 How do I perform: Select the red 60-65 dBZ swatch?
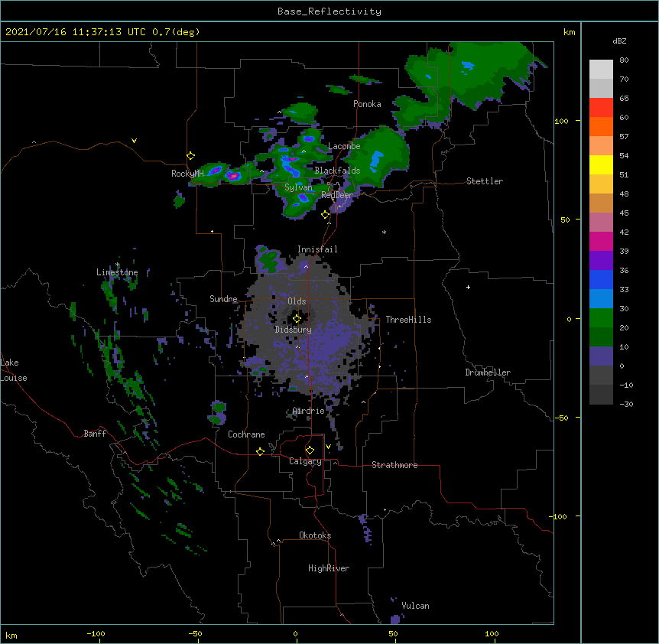(x=601, y=108)
